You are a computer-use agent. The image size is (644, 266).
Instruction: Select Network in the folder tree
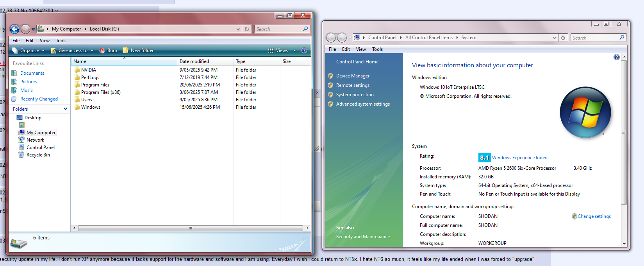click(35, 140)
